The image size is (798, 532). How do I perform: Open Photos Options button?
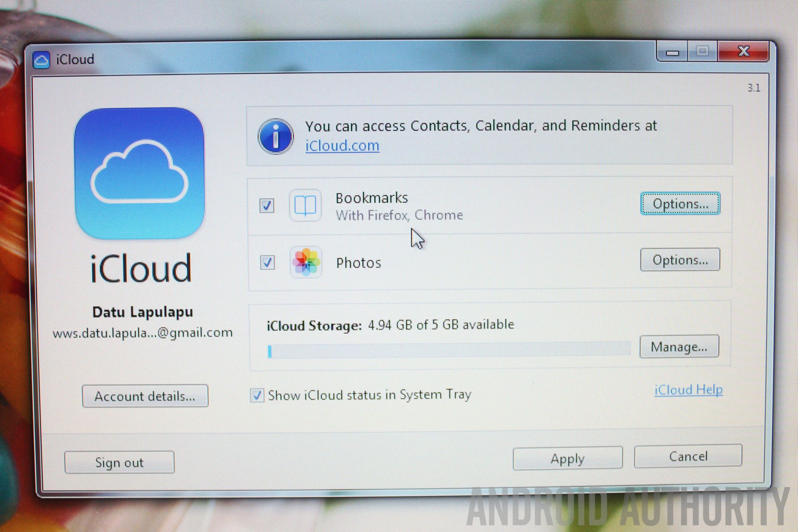(680, 260)
